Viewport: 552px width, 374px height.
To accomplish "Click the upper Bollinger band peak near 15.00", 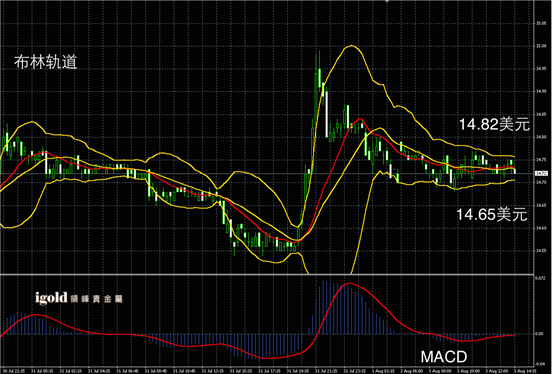I will click(x=351, y=45).
